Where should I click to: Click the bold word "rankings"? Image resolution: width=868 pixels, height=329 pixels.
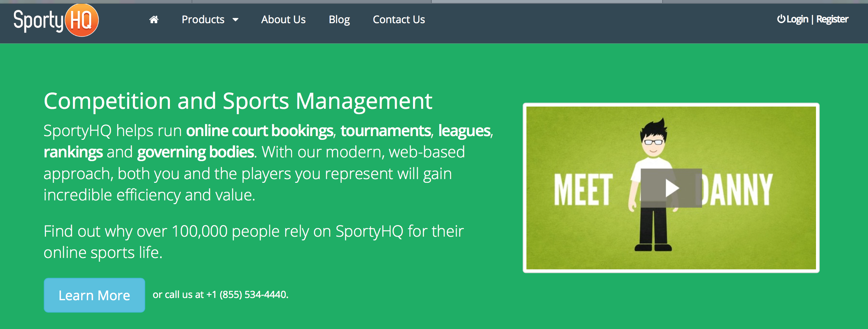coord(73,153)
